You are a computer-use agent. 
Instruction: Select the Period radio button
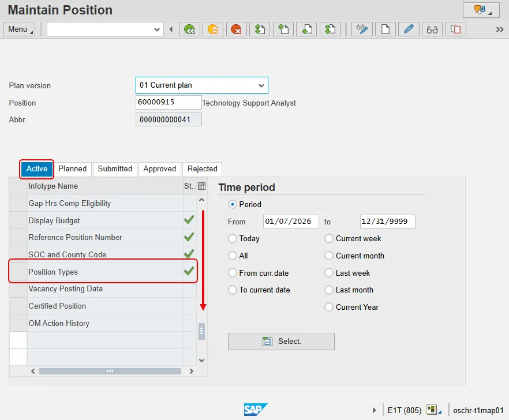click(232, 204)
